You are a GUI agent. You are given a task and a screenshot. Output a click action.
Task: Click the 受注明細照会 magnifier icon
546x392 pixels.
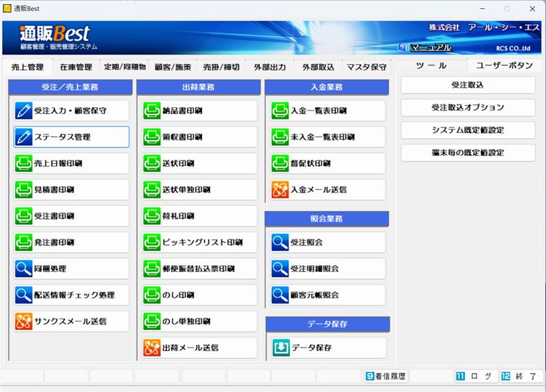click(280, 269)
